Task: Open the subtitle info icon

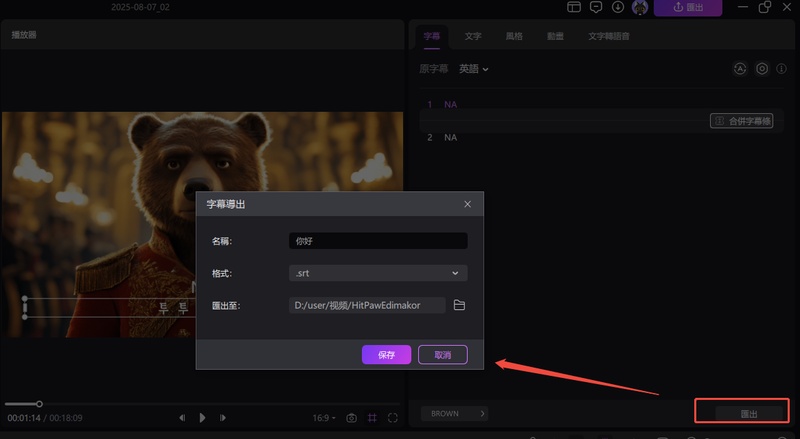Action: coord(781,69)
